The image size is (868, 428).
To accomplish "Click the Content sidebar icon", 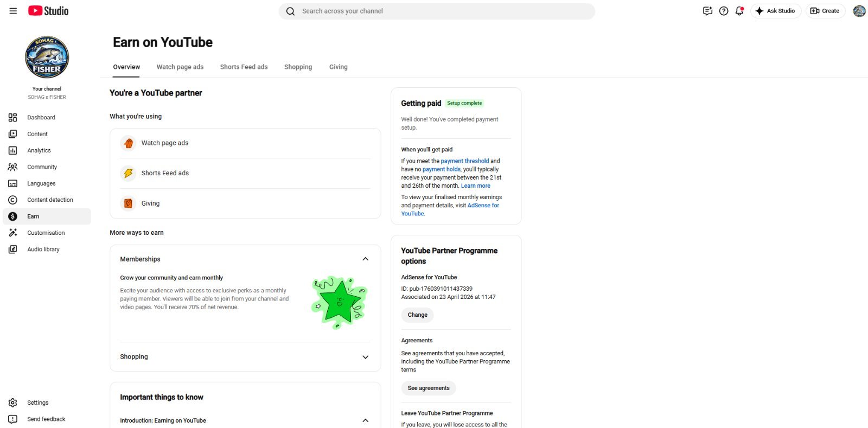I will pos(12,134).
